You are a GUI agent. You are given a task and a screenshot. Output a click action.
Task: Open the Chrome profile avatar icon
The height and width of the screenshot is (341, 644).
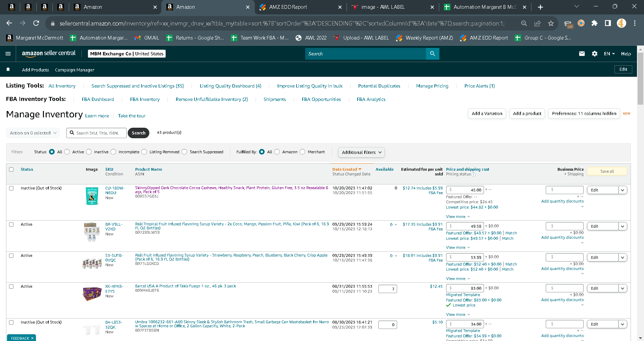pyautogui.click(x=621, y=23)
